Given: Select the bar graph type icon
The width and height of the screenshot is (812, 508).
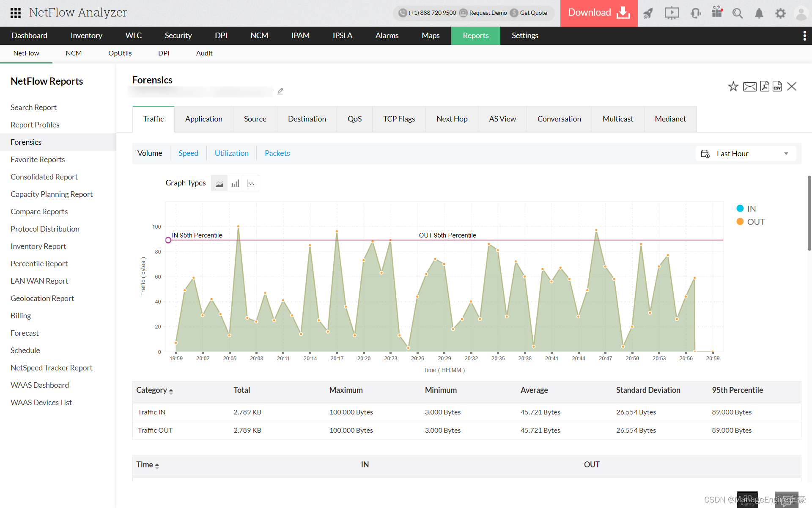Looking at the screenshot, I should [x=235, y=182].
